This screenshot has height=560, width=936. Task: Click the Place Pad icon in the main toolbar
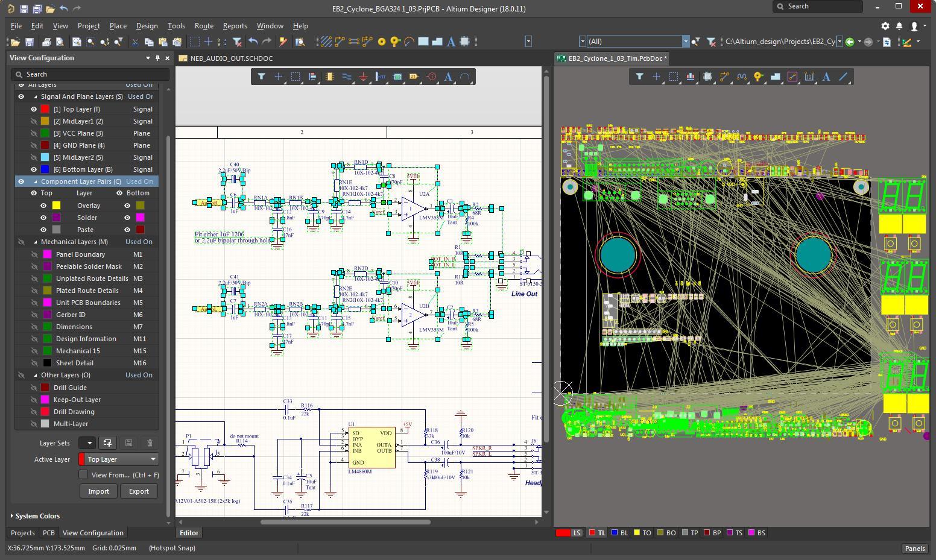pyautogui.click(x=381, y=42)
